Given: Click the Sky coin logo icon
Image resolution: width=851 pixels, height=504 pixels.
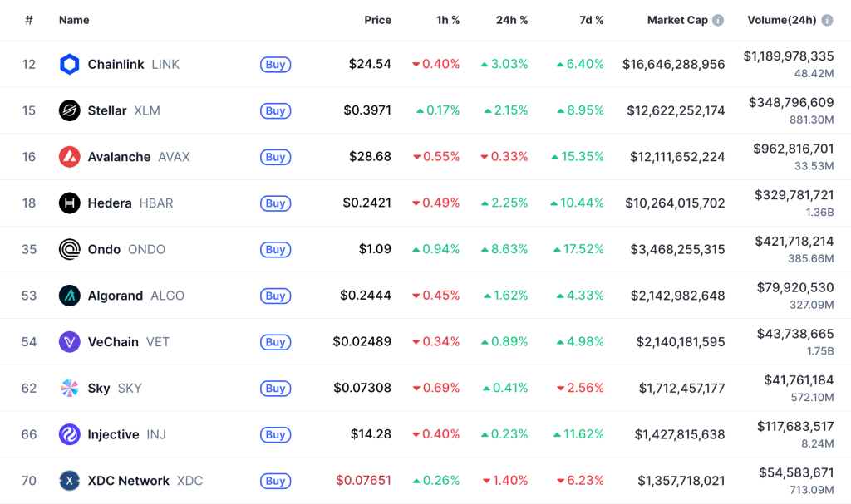Looking at the screenshot, I should pyautogui.click(x=70, y=388).
